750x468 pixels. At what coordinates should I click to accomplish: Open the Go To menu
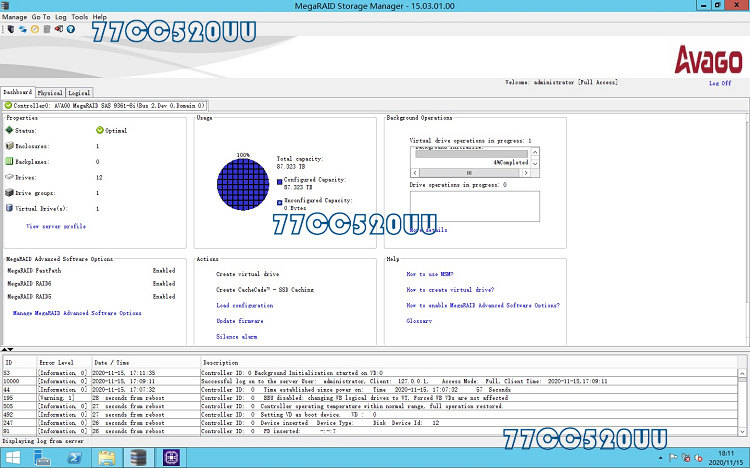41,17
